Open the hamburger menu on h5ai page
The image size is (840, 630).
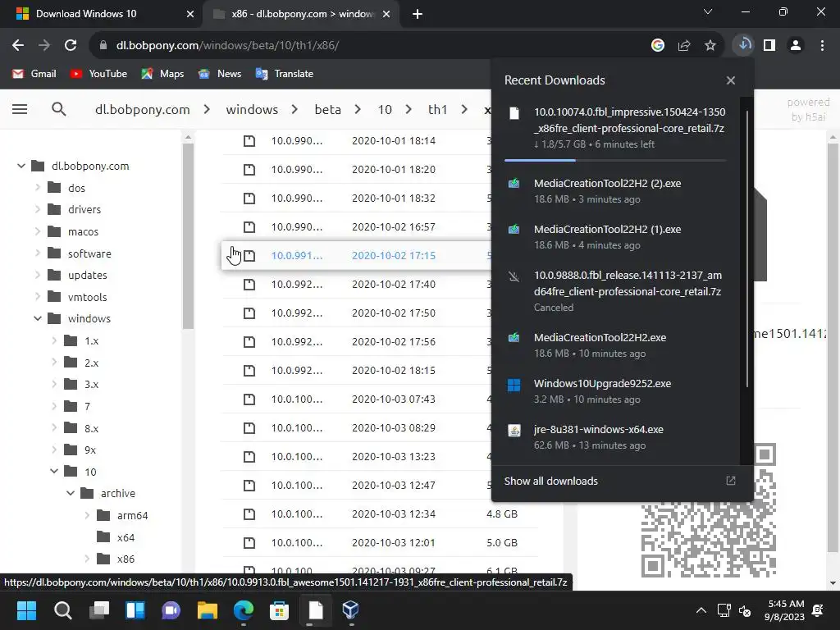pyautogui.click(x=20, y=109)
